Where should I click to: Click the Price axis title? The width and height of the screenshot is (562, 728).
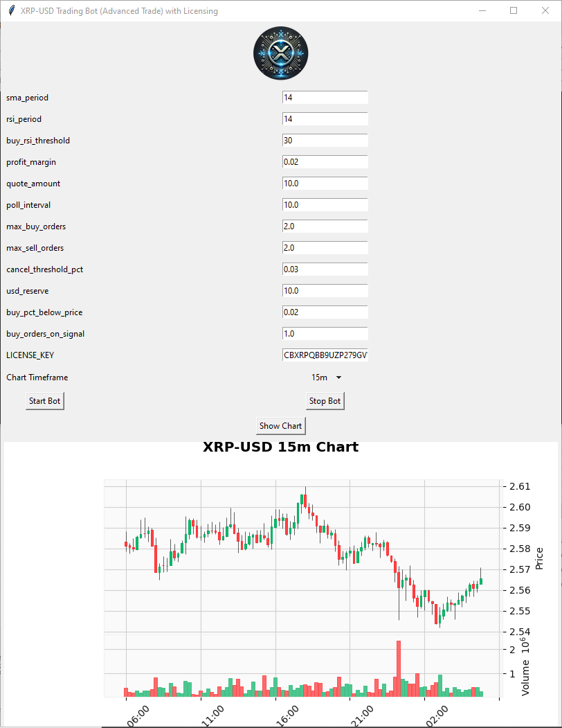click(x=539, y=558)
